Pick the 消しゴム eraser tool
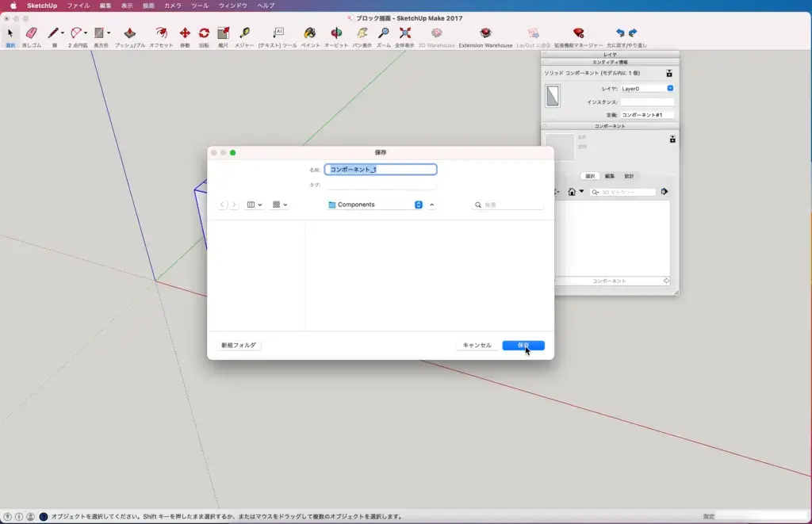This screenshot has width=812, height=524. click(x=31, y=33)
